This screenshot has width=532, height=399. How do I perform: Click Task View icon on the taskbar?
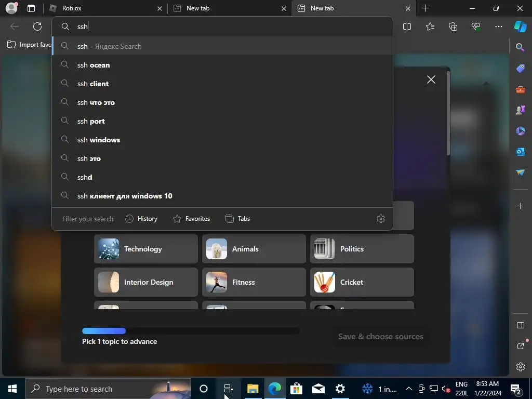229,389
